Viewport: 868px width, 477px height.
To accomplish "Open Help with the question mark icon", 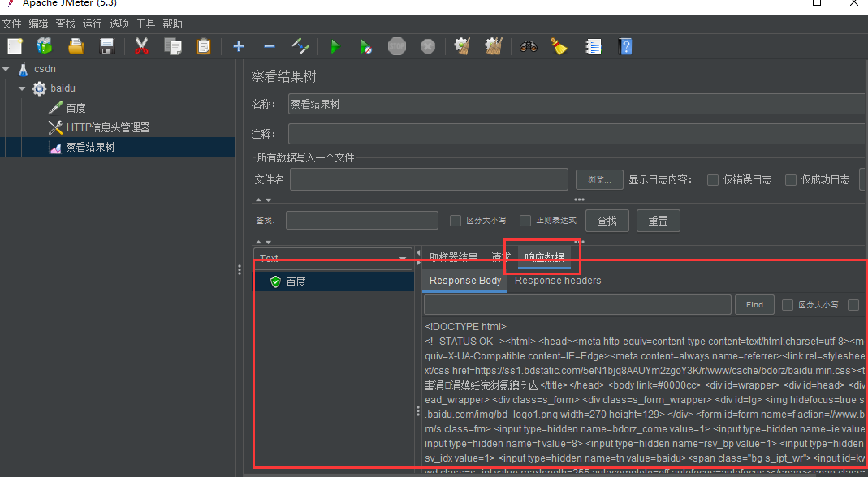I will click(625, 46).
